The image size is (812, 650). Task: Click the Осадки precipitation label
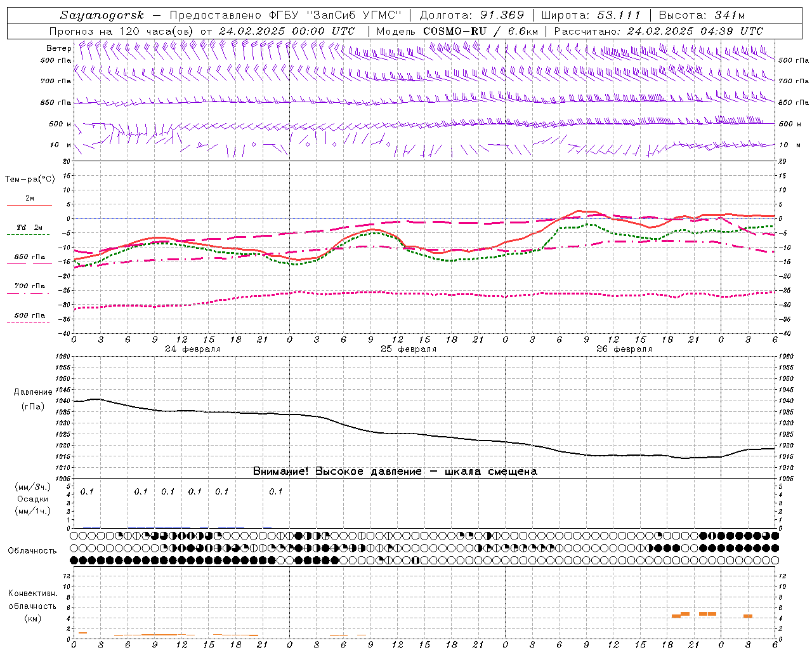coord(32,499)
